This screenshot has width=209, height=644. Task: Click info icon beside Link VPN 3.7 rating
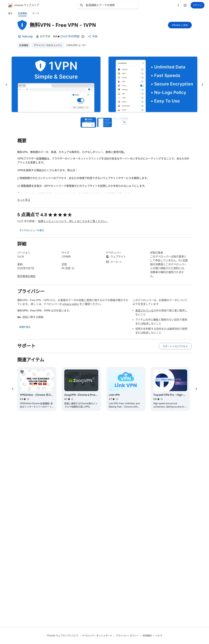(117, 399)
